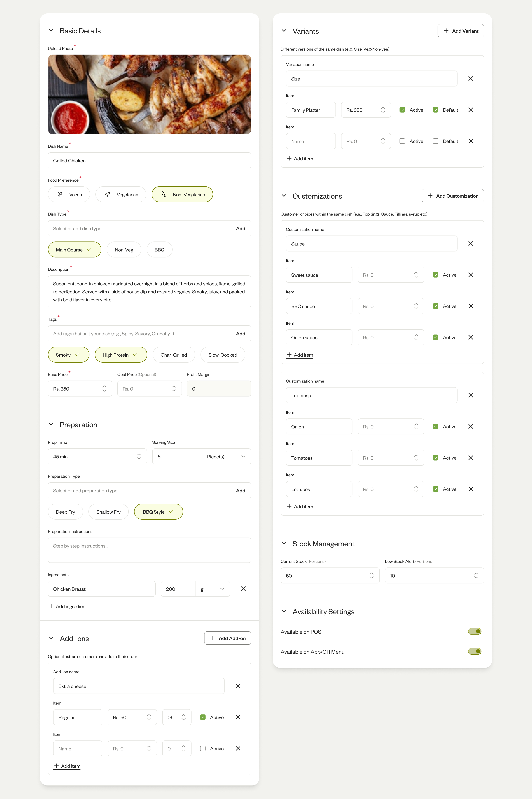The width and height of the screenshot is (532, 799).
Task: Remove the Extra cheese add-on
Action: point(238,686)
